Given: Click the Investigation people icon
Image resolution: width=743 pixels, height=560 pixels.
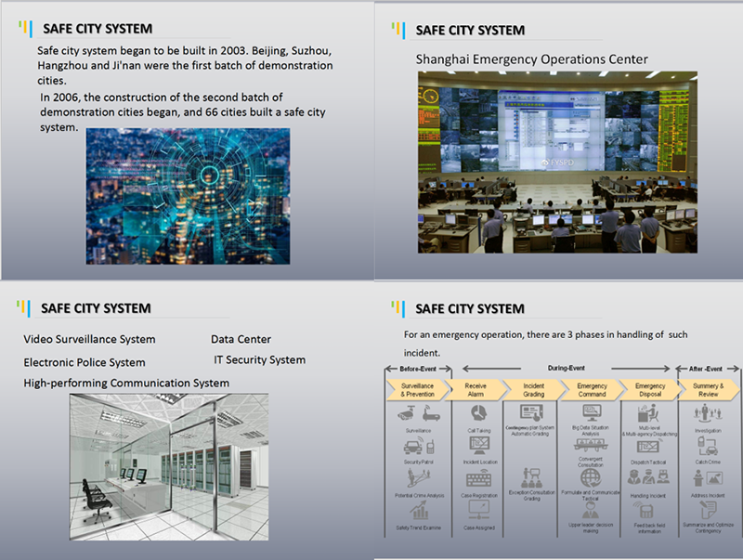Looking at the screenshot, I should (x=708, y=414).
